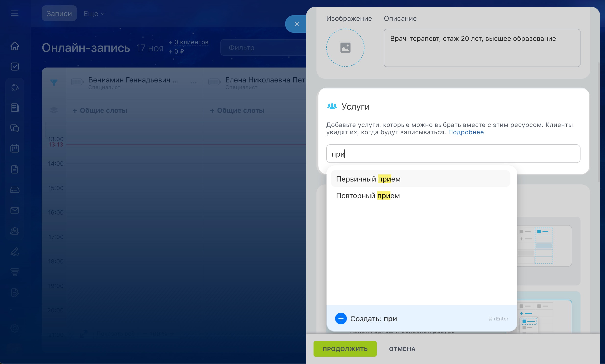Expand the Еще dropdown menu
Screen dimensions: 605x364
94,14
